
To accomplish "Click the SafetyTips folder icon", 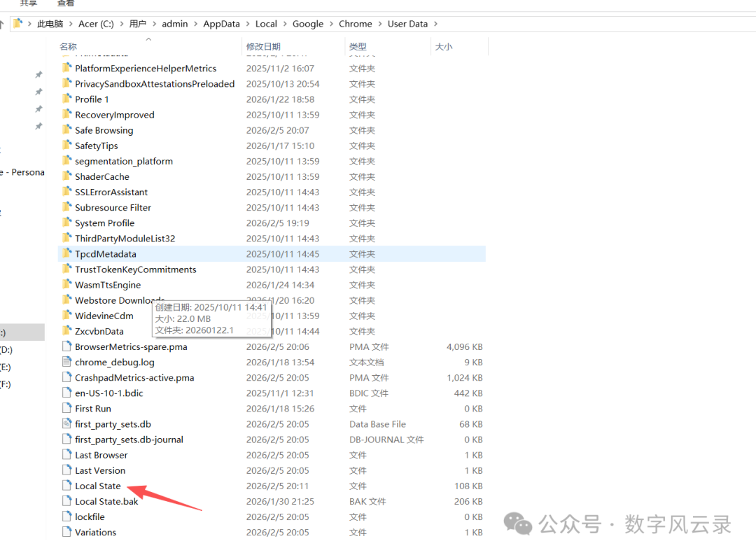I will coord(66,145).
